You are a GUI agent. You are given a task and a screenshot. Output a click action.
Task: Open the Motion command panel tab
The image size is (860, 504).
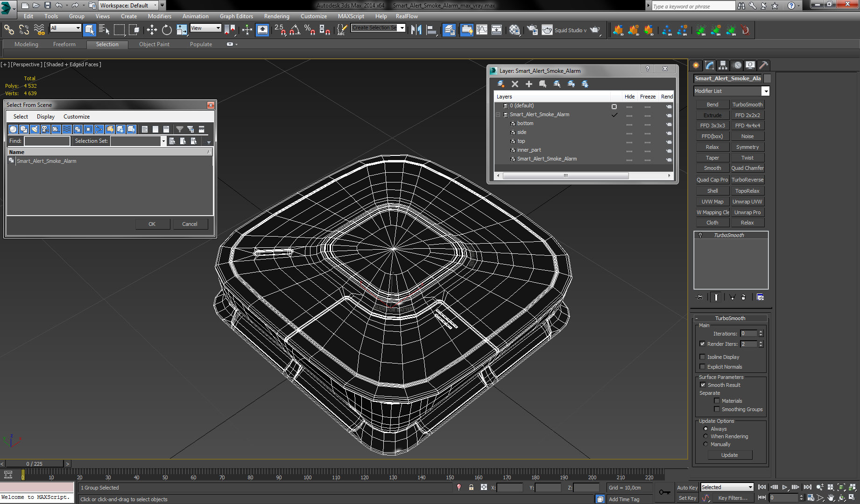click(737, 65)
